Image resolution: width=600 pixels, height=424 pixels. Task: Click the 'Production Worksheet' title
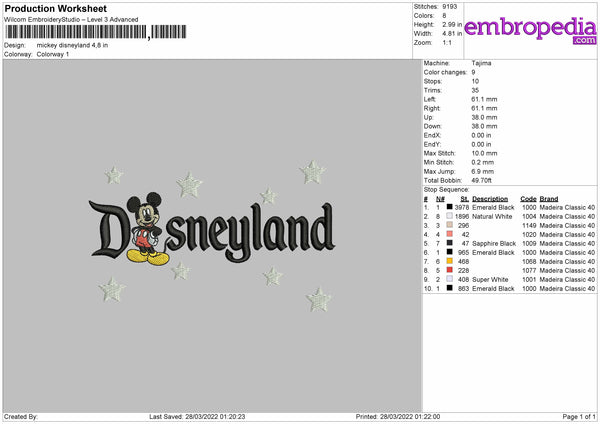click(x=56, y=8)
